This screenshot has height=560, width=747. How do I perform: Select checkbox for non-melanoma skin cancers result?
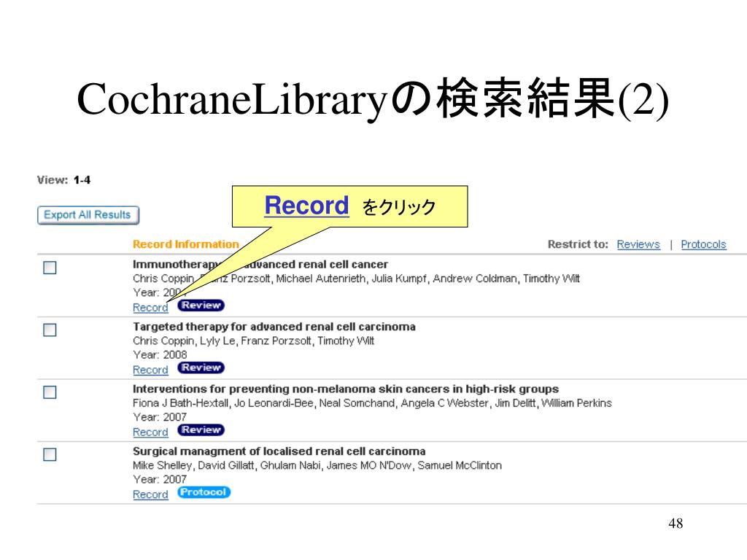tap(50, 392)
